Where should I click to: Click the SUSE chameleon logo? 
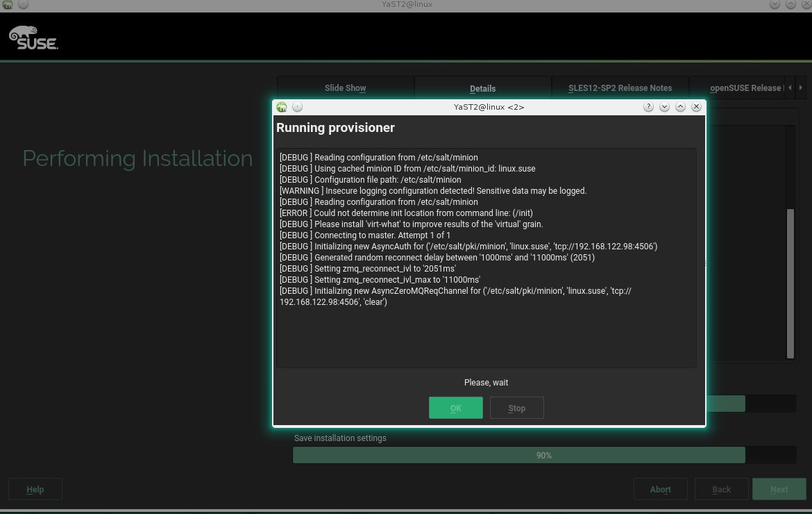pos(33,38)
